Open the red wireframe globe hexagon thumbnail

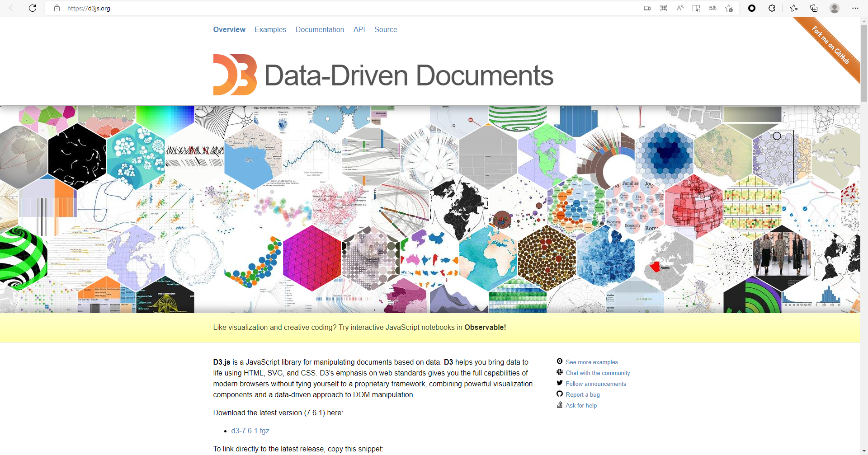coord(694,207)
